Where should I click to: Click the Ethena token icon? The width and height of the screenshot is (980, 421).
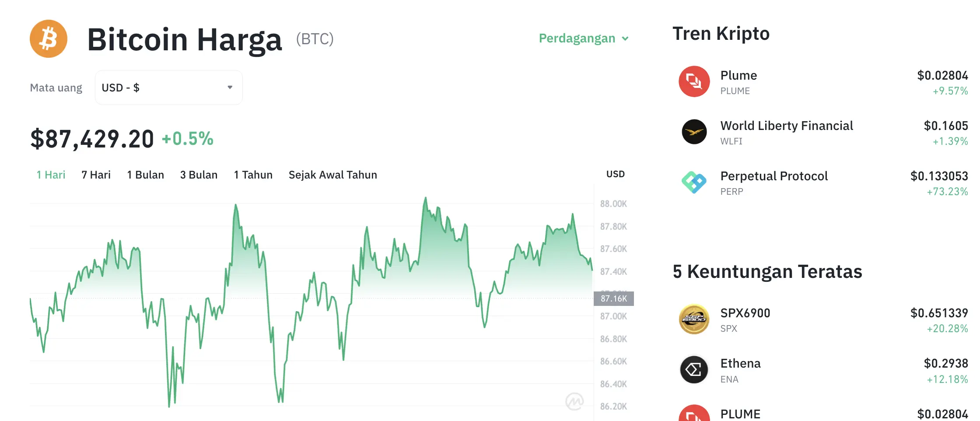pyautogui.click(x=693, y=370)
